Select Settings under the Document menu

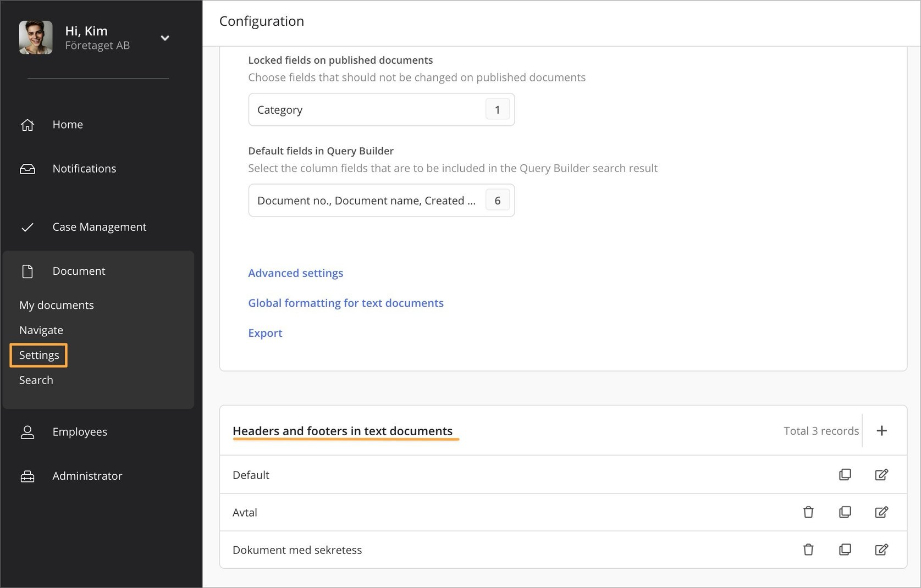tap(38, 355)
